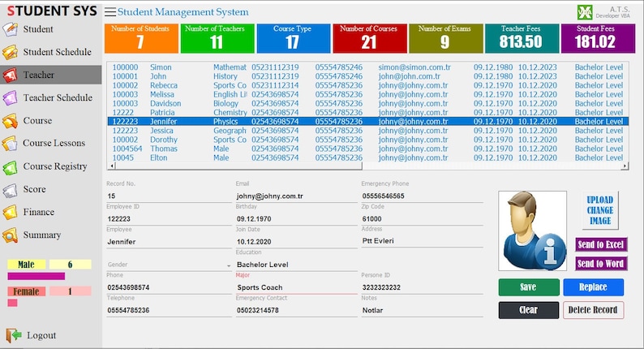Open the Teacher Schedule menu label
This screenshot has width=644, height=349.
pyautogui.click(x=58, y=98)
